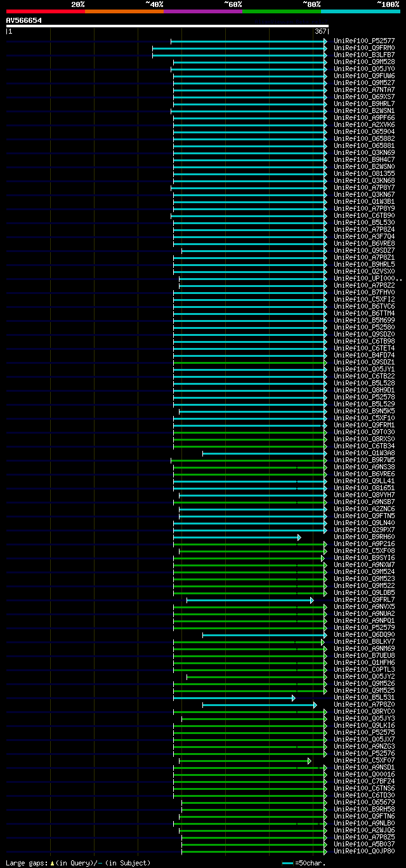Select hit label UniRef100_C5XF07
The height and width of the screenshot is (868, 406).
coord(364,760)
